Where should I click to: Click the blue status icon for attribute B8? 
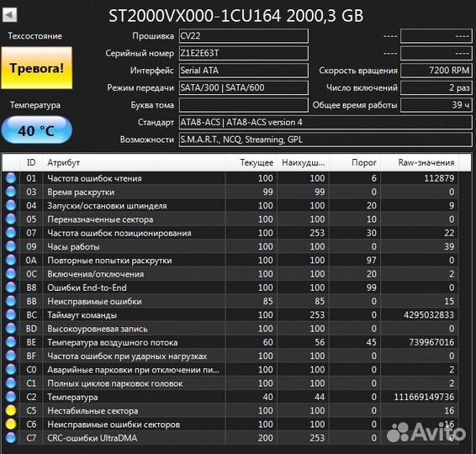(11, 288)
